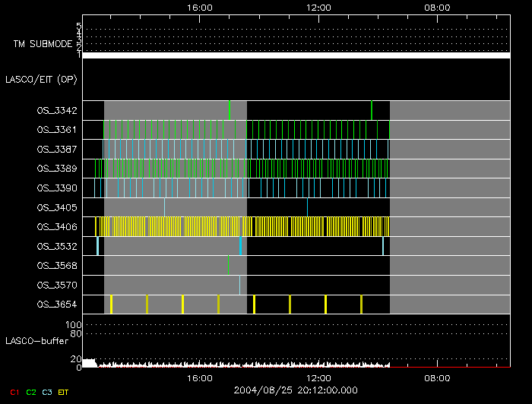
Task: Click the green C2 legend entry
Action: pos(30,393)
